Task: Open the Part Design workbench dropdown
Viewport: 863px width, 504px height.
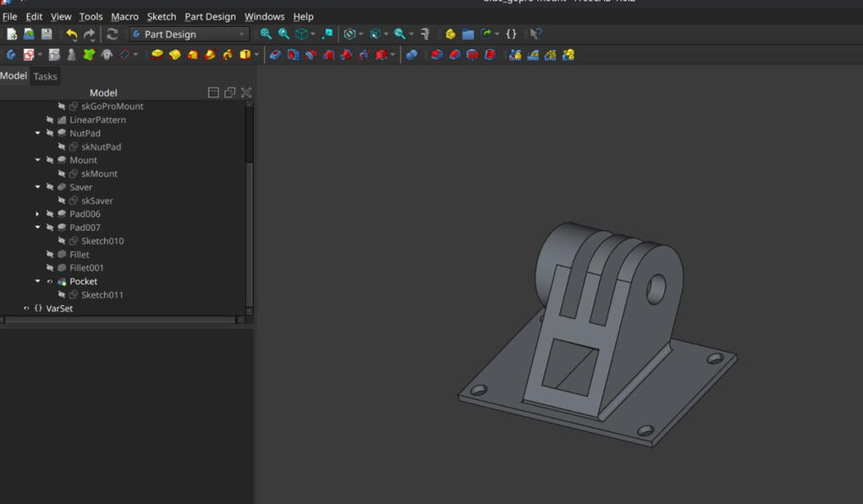Action: 189,35
